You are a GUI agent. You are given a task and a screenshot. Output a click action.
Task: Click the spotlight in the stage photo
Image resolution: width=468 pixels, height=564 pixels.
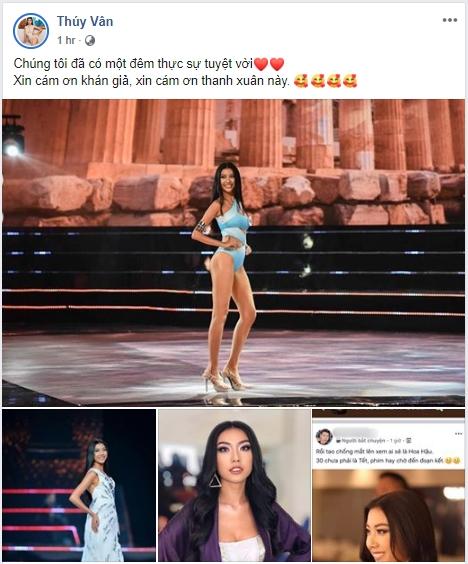(12, 150)
